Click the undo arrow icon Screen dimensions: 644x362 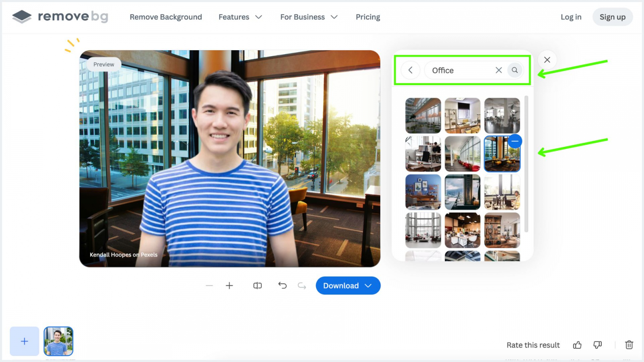[283, 286]
